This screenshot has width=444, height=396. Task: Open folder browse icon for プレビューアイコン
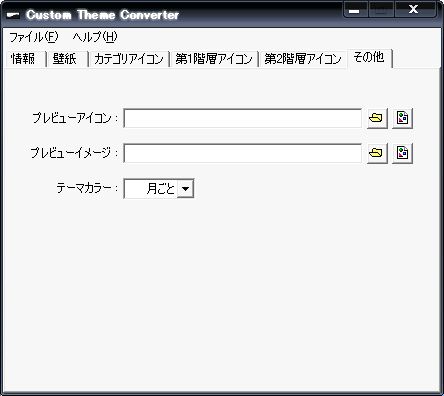click(x=377, y=118)
